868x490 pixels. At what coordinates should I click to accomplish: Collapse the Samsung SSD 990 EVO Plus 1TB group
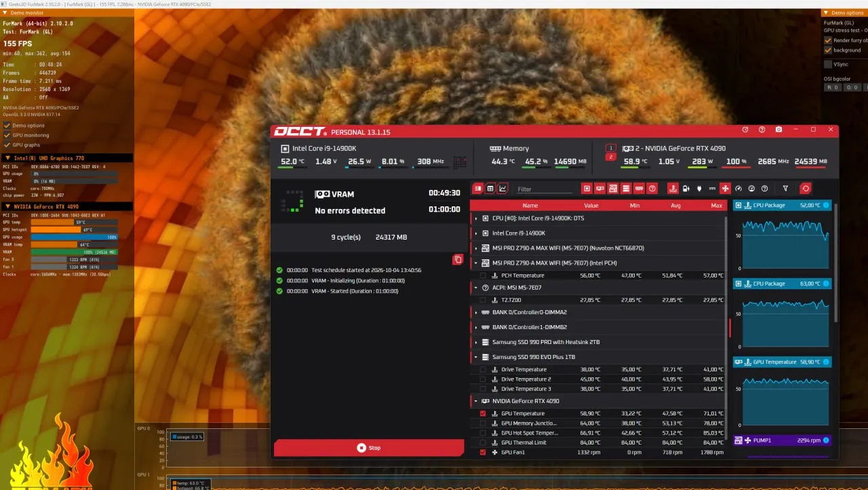(476, 357)
